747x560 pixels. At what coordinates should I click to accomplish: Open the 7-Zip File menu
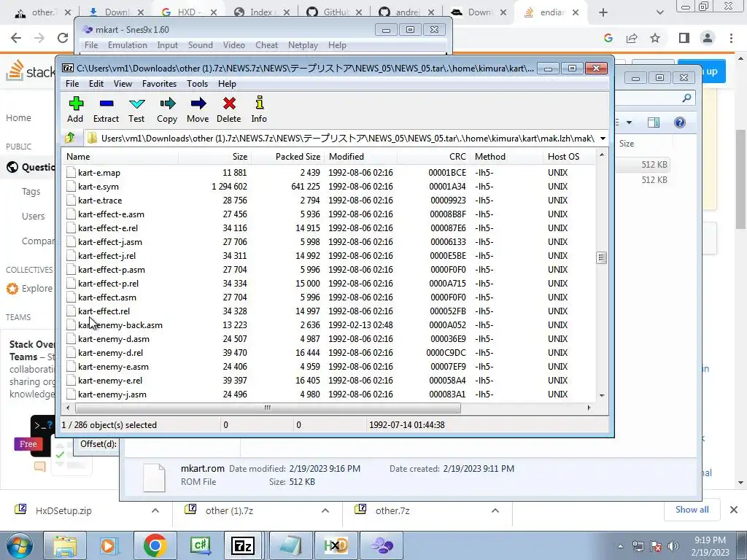(x=72, y=84)
